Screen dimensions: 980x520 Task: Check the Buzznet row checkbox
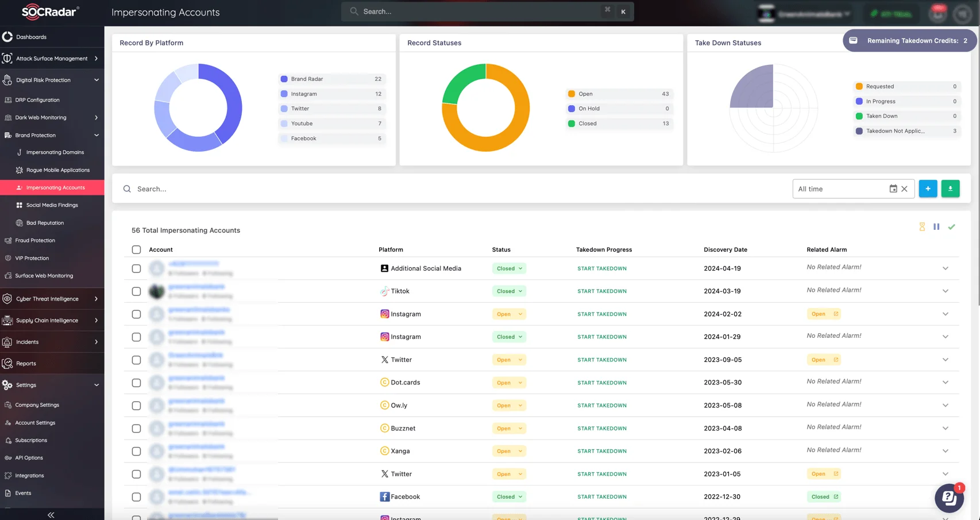tap(136, 429)
